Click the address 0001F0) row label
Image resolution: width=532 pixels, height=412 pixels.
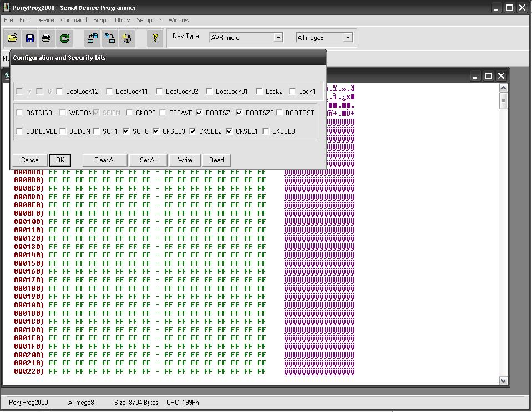click(x=29, y=346)
